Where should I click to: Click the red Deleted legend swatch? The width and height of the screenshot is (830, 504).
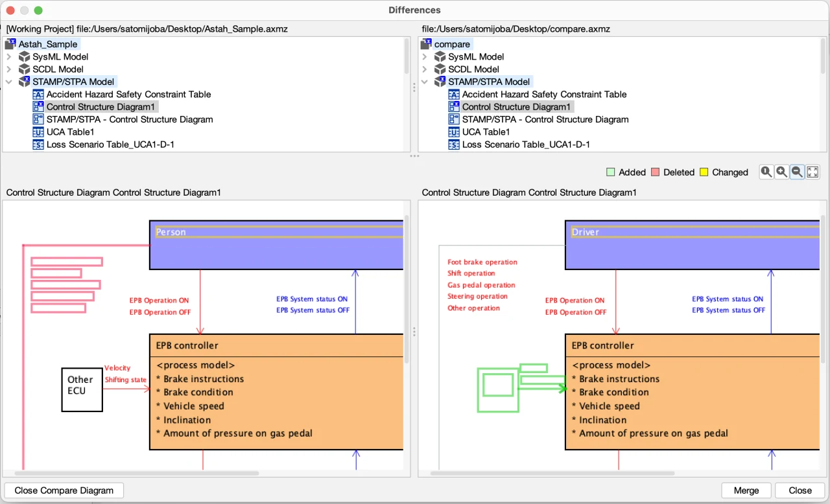656,172
